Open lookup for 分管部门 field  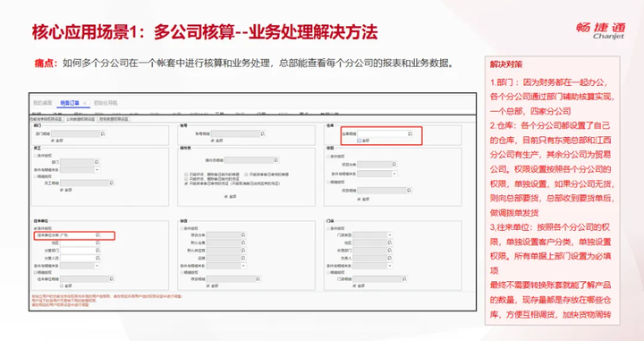coord(97,251)
